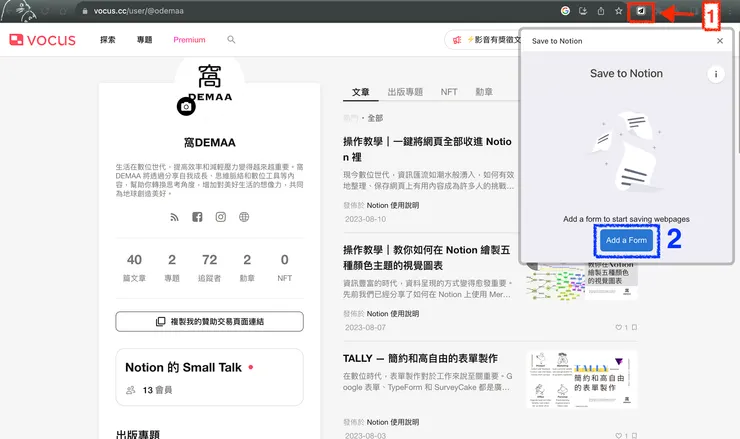Click the heart icon on 2023-08-07 article
Viewport: 740px width, 439px height.
click(618, 327)
